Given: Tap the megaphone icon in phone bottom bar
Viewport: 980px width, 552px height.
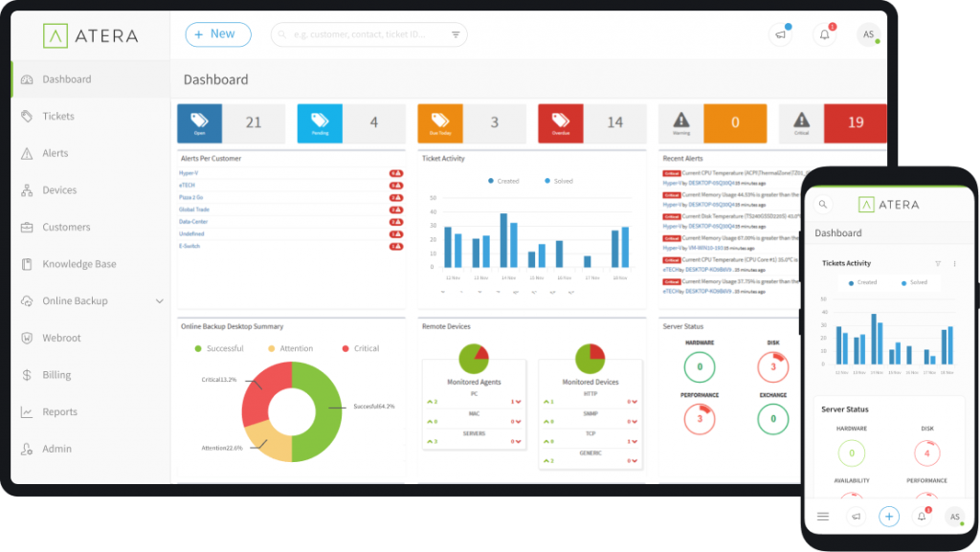Looking at the screenshot, I should point(856,517).
